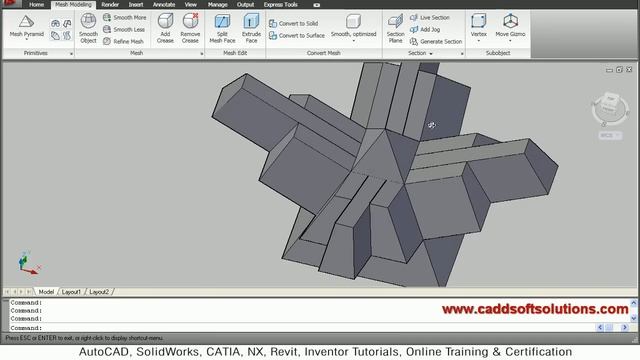Click the Convert to Solid icon
This screenshot has width=640, height=360.
(x=273, y=23)
